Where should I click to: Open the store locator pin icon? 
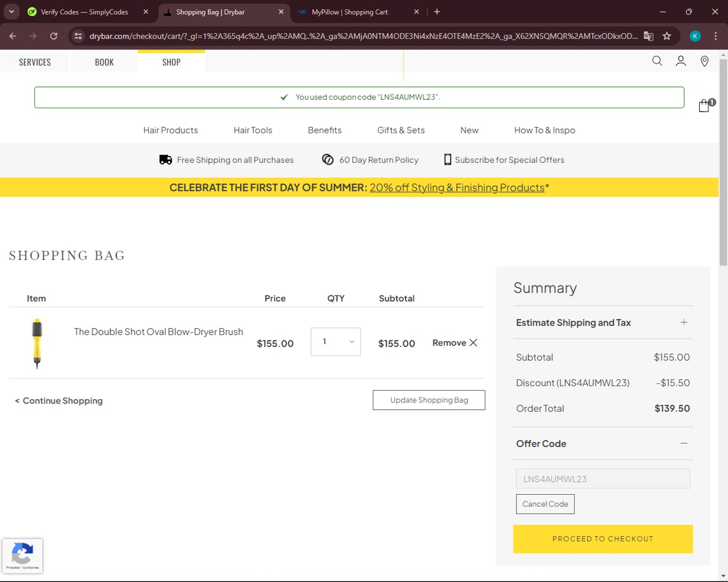coord(704,61)
